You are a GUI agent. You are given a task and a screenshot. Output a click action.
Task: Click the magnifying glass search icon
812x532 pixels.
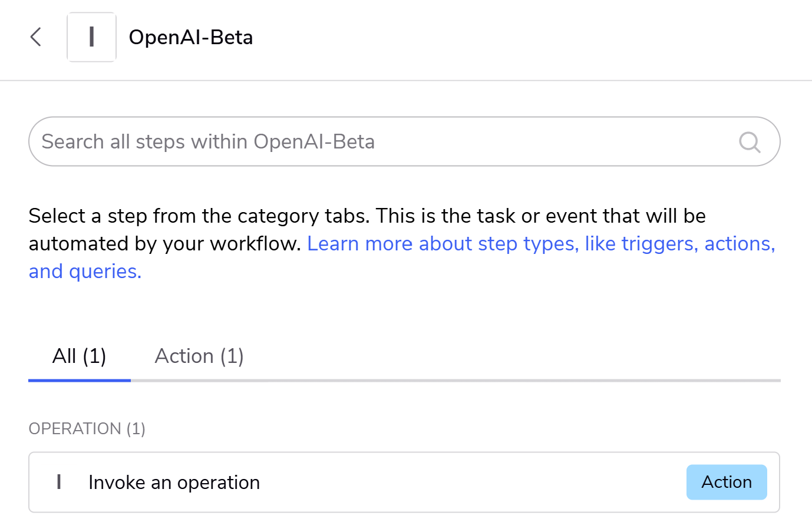coord(750,142)
